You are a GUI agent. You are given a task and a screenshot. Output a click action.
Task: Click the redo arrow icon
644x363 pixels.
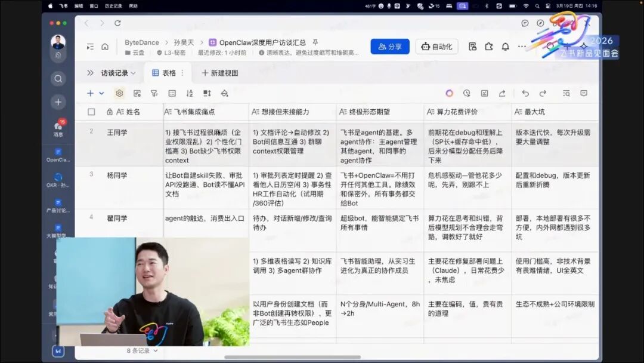click(x=543, y=93)
